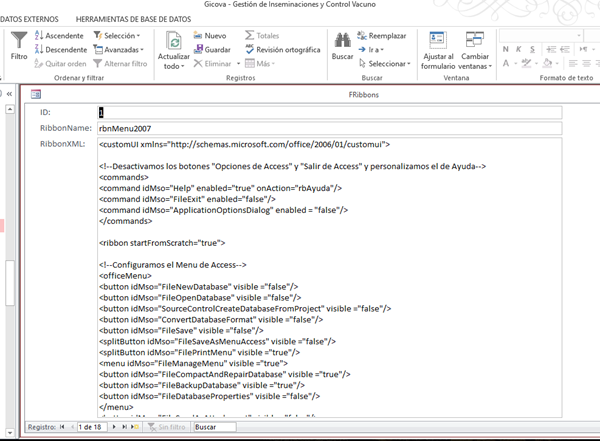
Task: Open the Selección filter dropdown
Action: click(117, 36)
